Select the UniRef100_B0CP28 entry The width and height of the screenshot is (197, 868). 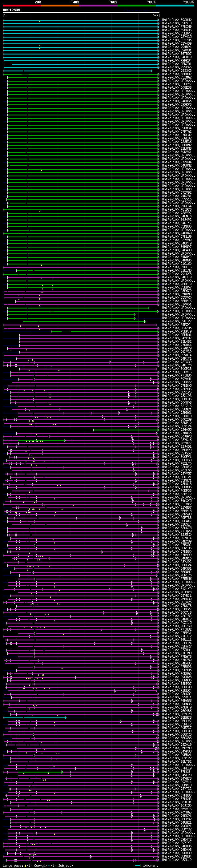[x=177, y=369]
